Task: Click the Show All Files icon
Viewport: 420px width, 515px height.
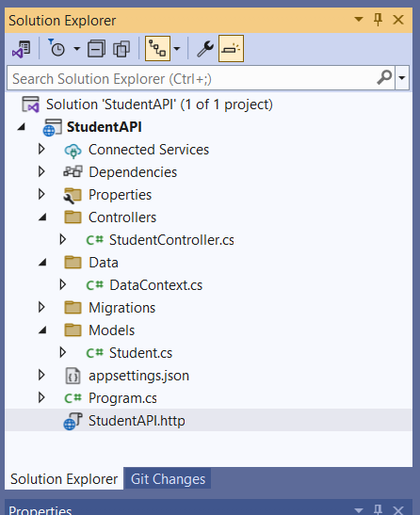Action: 121,49
